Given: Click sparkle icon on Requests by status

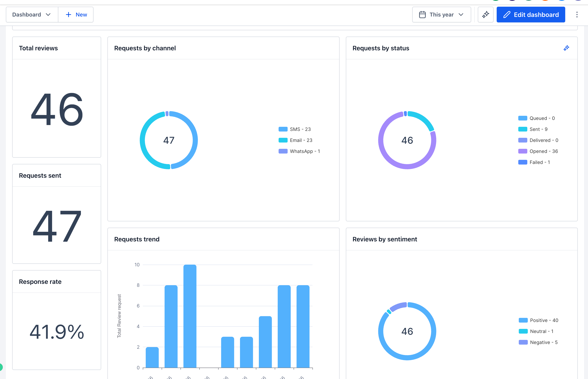Looking at the screenshot, I should pyautogui.click(x=566, y=48).
